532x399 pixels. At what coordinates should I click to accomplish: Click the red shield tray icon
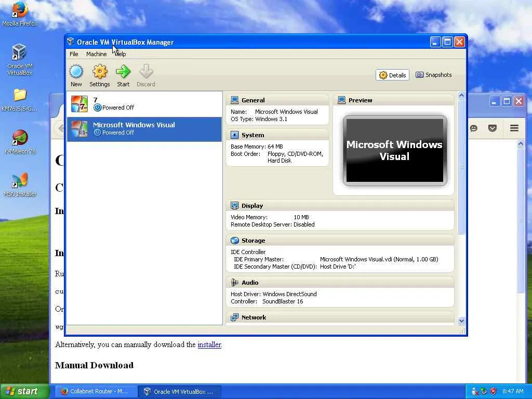click(x=493, y=391)
